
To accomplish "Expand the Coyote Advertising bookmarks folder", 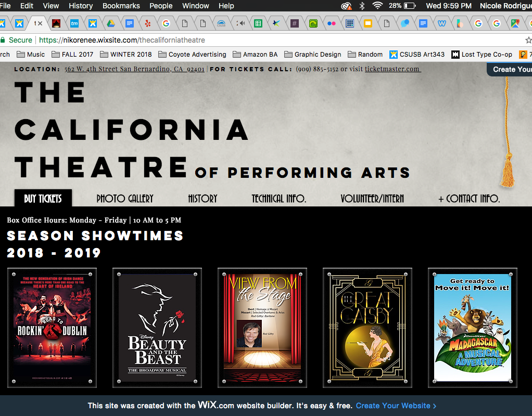I will pyautogui.click(x=193, y=54).
